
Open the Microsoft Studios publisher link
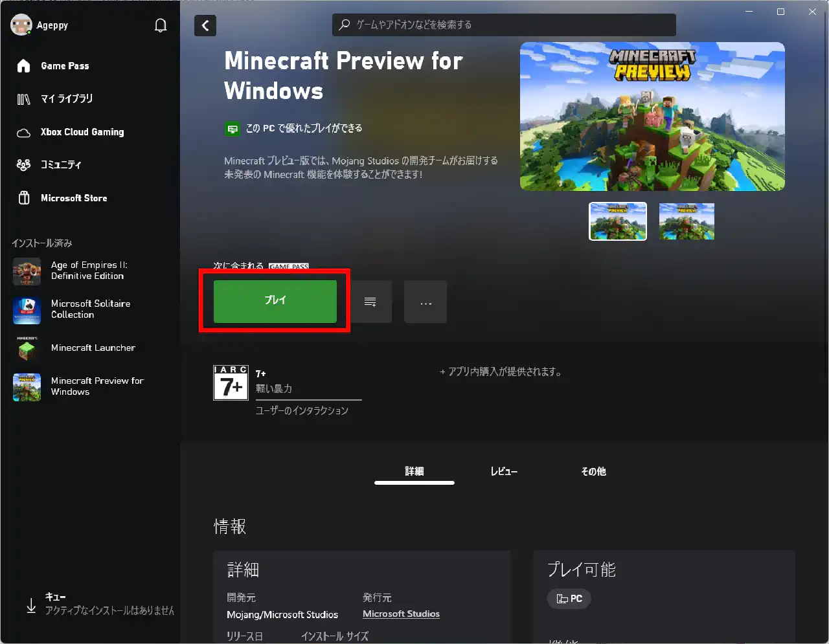(401, 614)
